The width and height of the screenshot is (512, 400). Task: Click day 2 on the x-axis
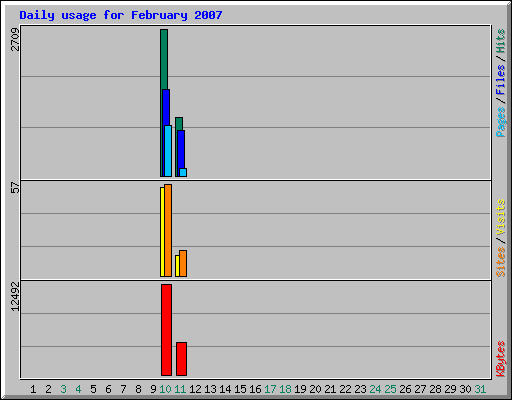48,389
